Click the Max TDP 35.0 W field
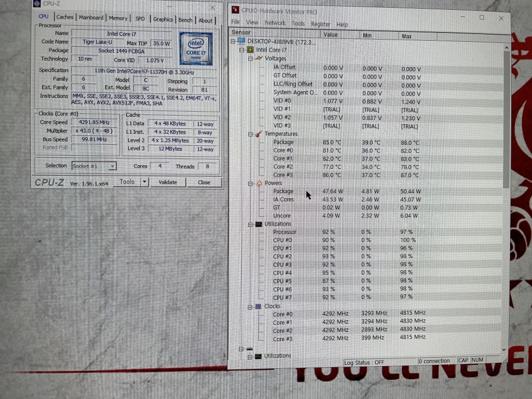532x399 pixels. coord(161,43)
